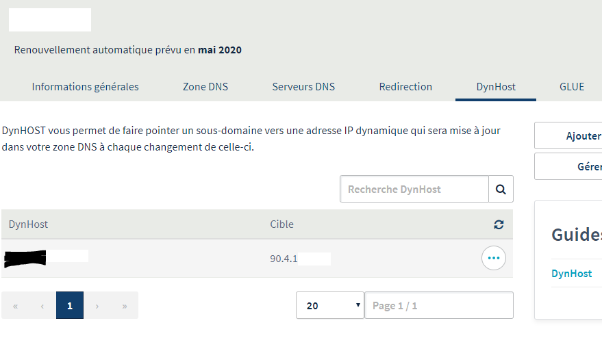Open the three-dot actions menu
This screenshot has width=602, height=364.
coord(494,258)
